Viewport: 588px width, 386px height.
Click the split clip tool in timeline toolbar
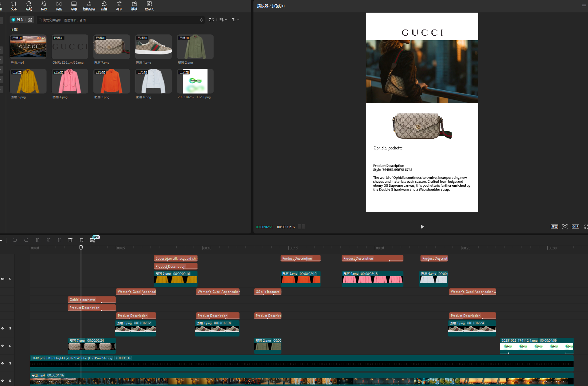tap(37, 240)
